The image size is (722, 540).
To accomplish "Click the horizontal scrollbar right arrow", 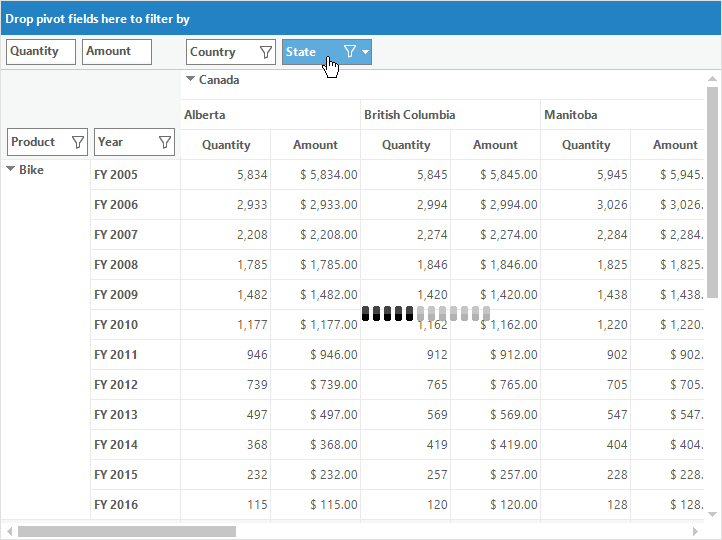I will click(x=695, y=532).
